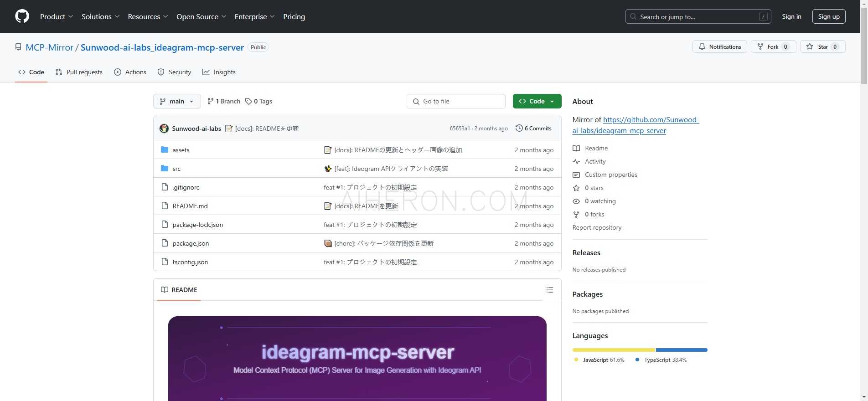Click the Search or jump to field
The height and width of the screenshot is (401, 868).
[698, 16]
